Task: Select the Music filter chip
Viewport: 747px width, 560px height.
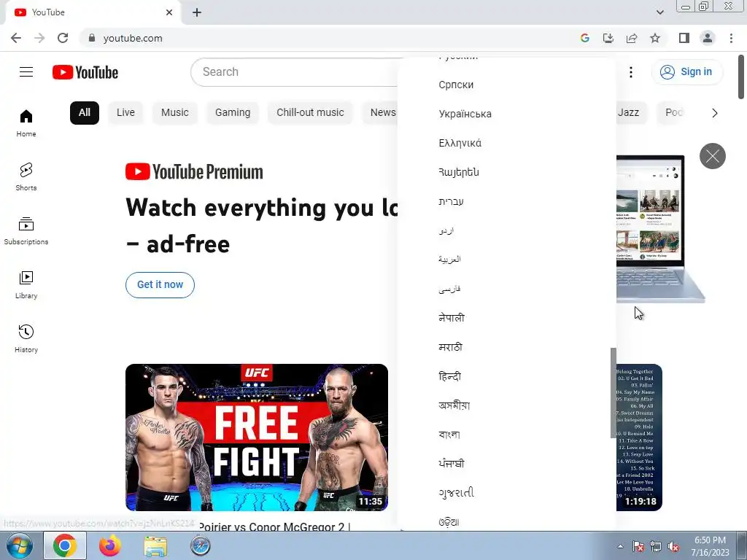Action: tap(175, 113)
